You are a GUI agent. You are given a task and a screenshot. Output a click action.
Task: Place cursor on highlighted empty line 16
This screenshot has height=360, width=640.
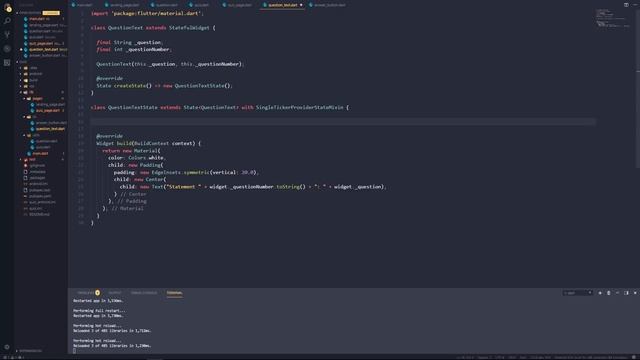343,122
